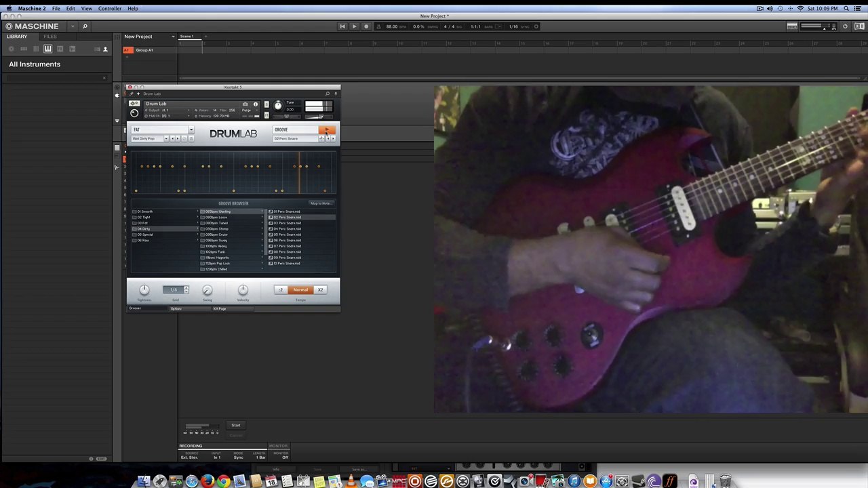Add a new group below A1
This screenshot has height=488, width=868.
point(127,57)
